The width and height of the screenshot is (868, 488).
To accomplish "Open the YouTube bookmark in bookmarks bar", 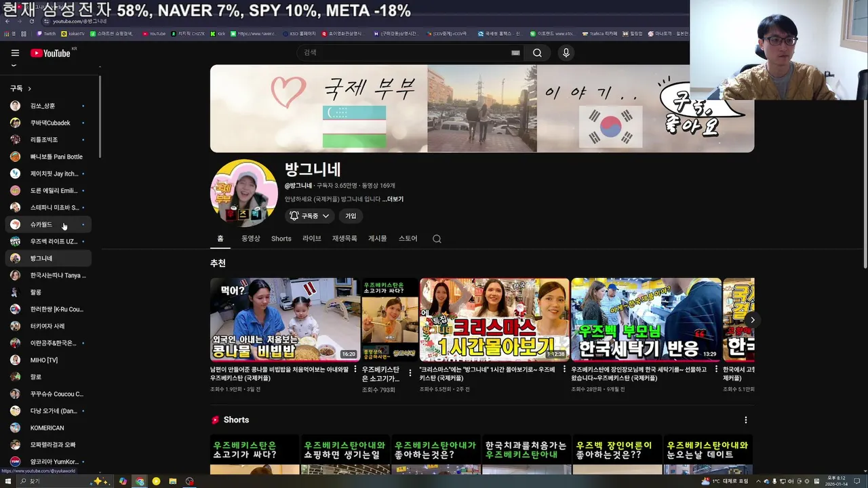I will [154, 33].
